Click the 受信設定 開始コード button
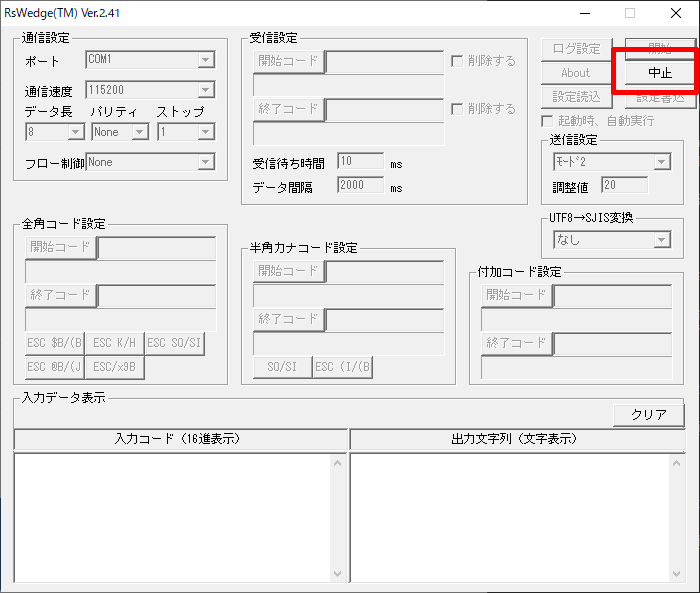 coord(288,61)
